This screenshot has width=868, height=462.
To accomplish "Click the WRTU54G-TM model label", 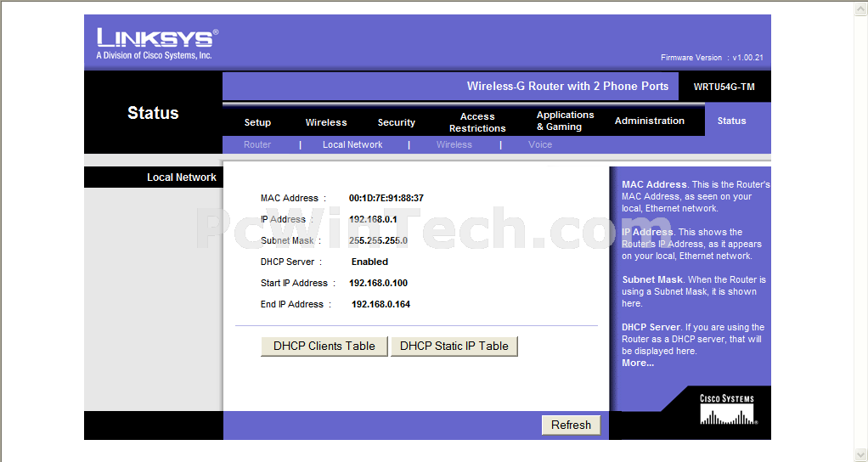I will click(724, 87).
